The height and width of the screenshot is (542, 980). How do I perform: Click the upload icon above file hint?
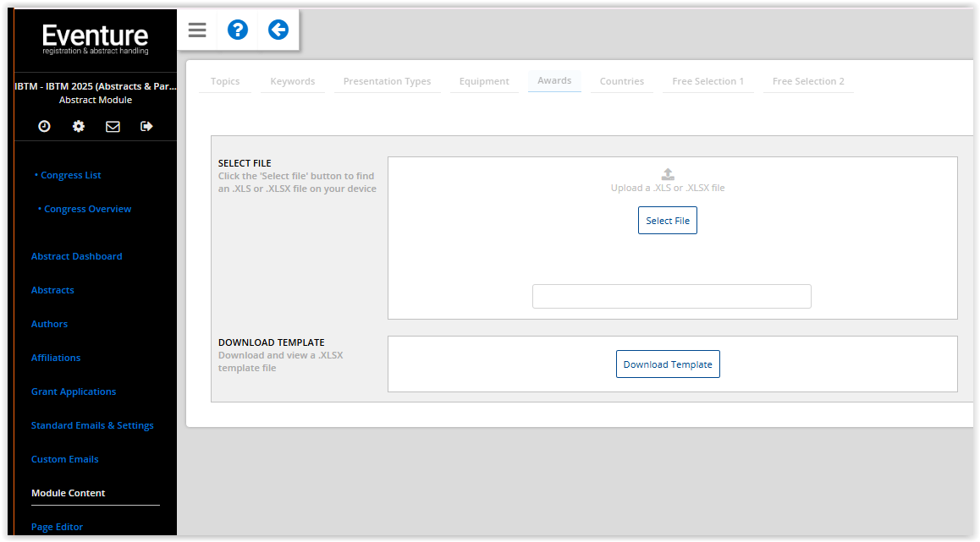668,174
